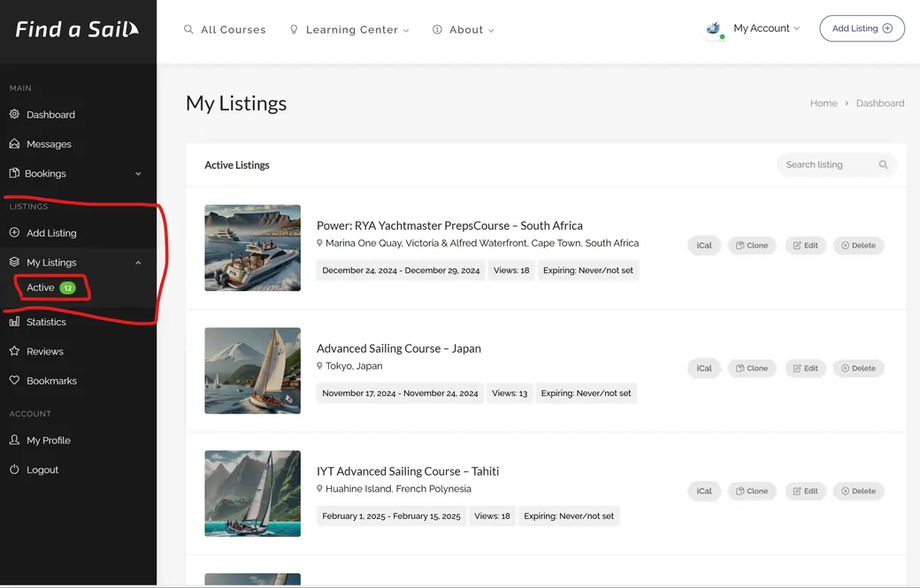Click the My Account avatar image
The width and height of the screenshot is (920, 588).
[714, 29]
